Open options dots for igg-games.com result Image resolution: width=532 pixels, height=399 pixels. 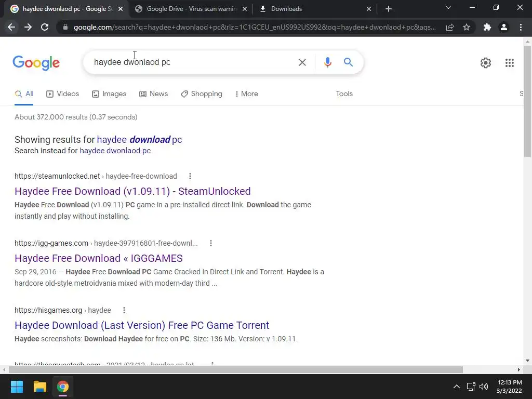point(211,243)
